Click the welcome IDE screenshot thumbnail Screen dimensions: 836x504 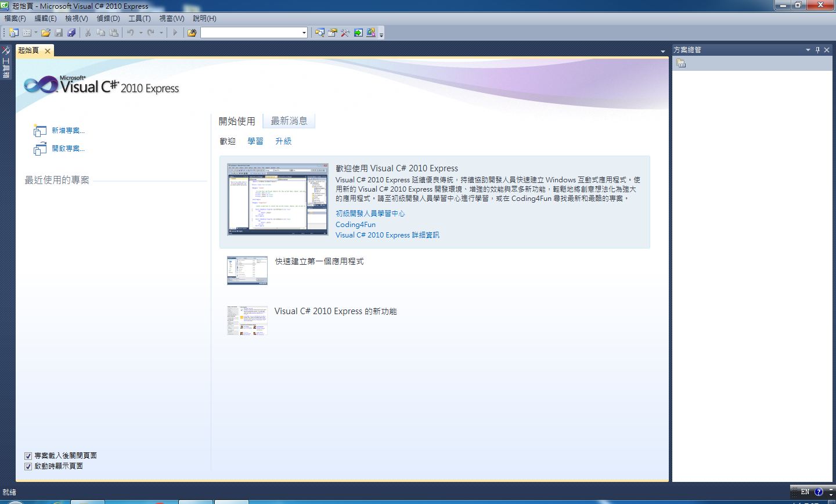278,199
